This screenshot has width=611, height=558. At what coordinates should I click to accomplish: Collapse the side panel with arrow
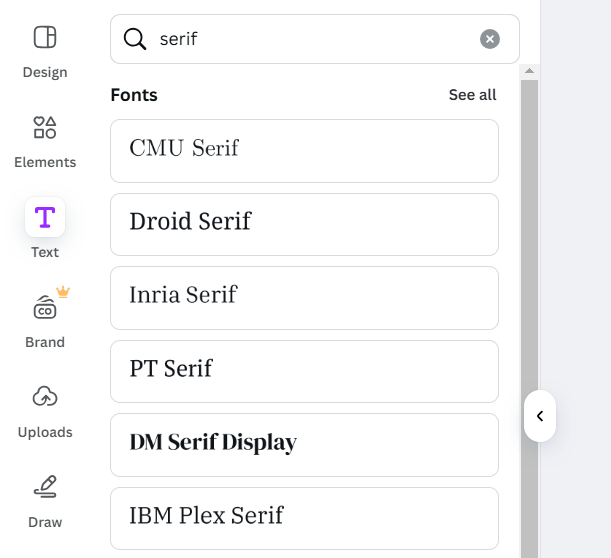[x=540, y=416]
